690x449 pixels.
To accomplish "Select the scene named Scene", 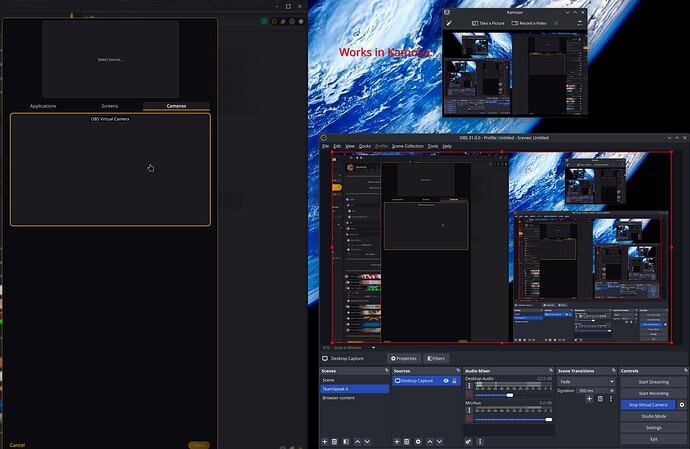I will click(354, 380).
